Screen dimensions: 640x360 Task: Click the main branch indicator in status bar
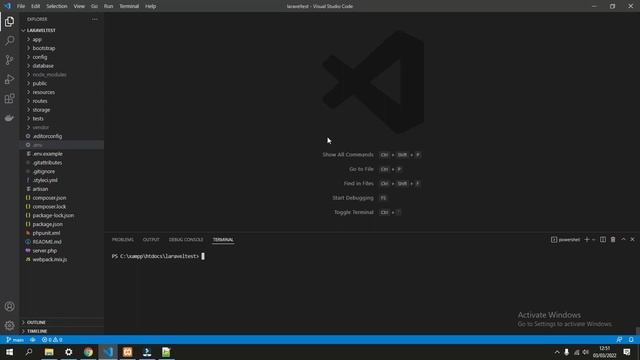click(x=15, y=340)
